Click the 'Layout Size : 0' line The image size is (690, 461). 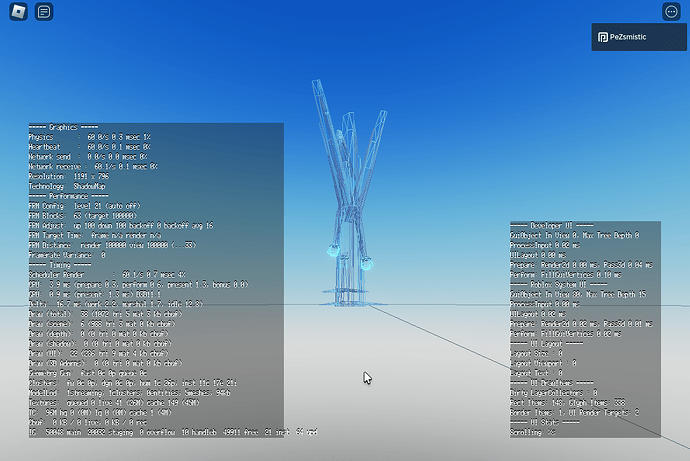click(x=536, y=353)
